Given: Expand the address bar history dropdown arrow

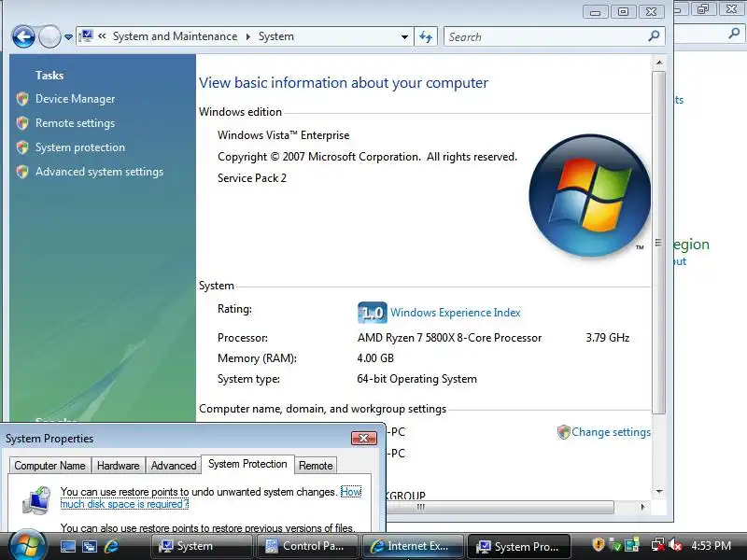Looking at the screenshot, I should (404, 36).
